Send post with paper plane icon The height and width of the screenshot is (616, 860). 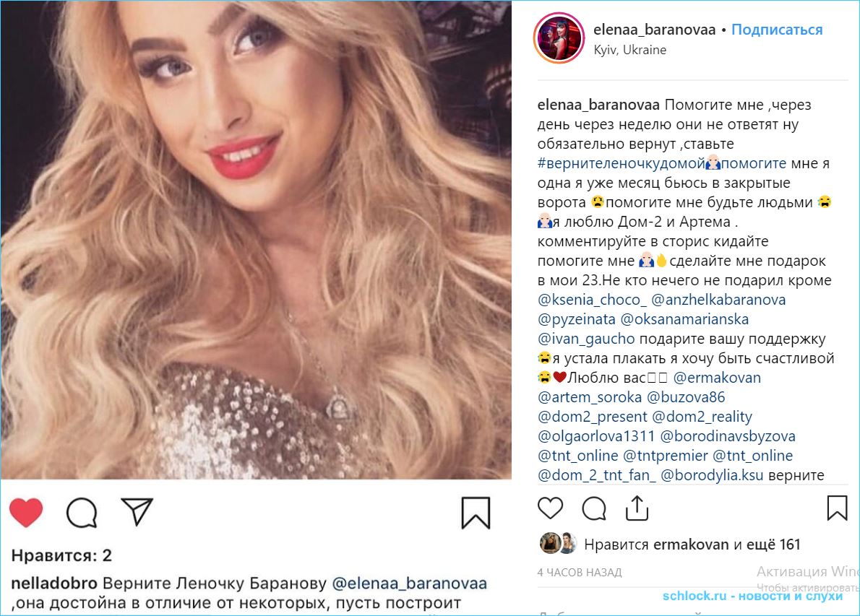click(137, 512)
